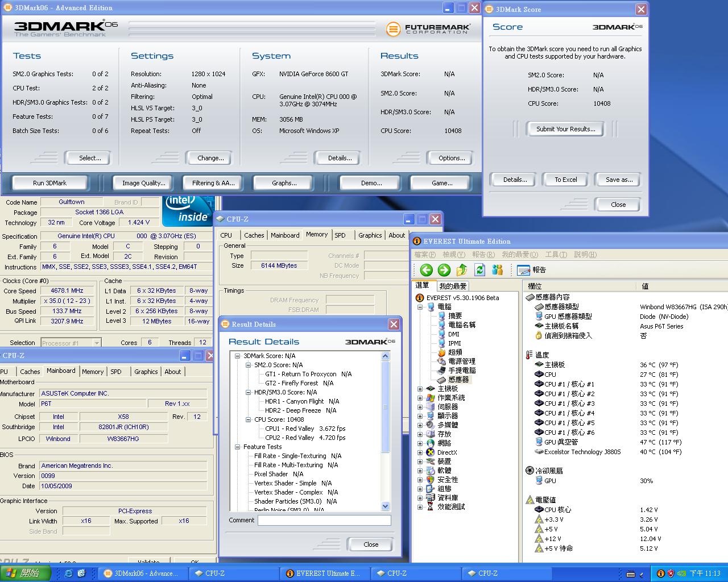Image resolution: width=728 pixels, height=582 pixels.
Task: Click the DirectX icon in tree
Action: pyautogui.click(x=431, y=452)
